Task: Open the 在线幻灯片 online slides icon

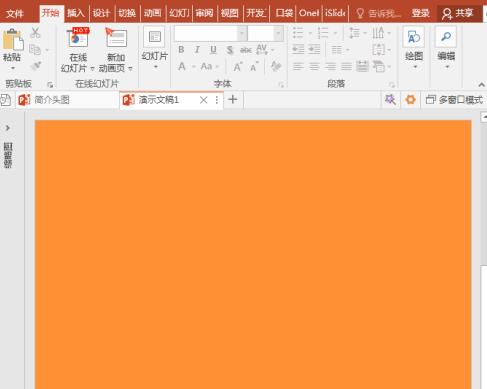Action: pyautogui.click(x=78, y=37)
